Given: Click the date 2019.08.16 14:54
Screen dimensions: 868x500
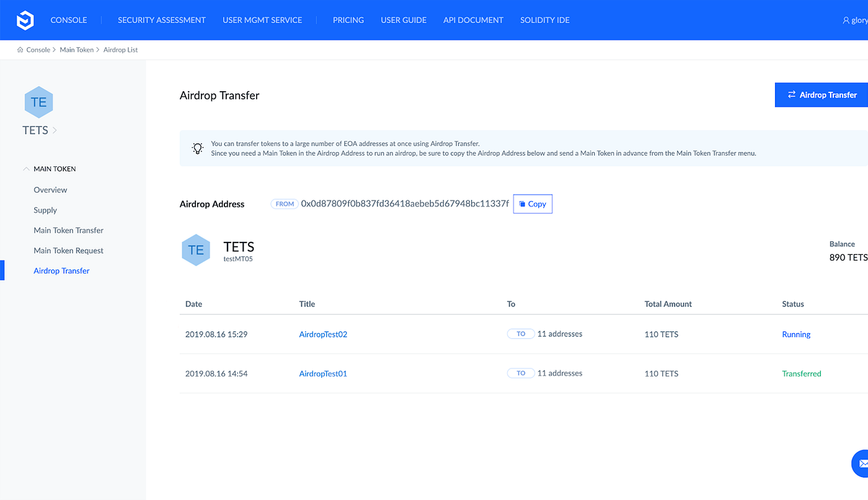Looking at the screenshot, I should (x=216, y=373).
